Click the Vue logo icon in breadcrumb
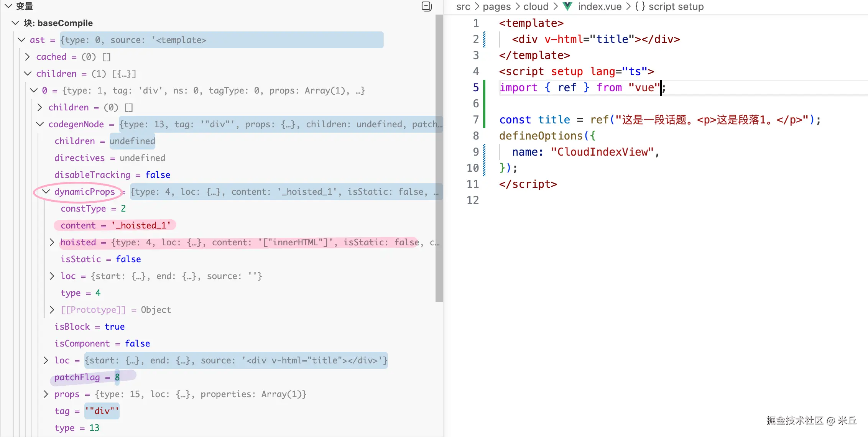Screen dimensions: 868x437 [567, 6]
